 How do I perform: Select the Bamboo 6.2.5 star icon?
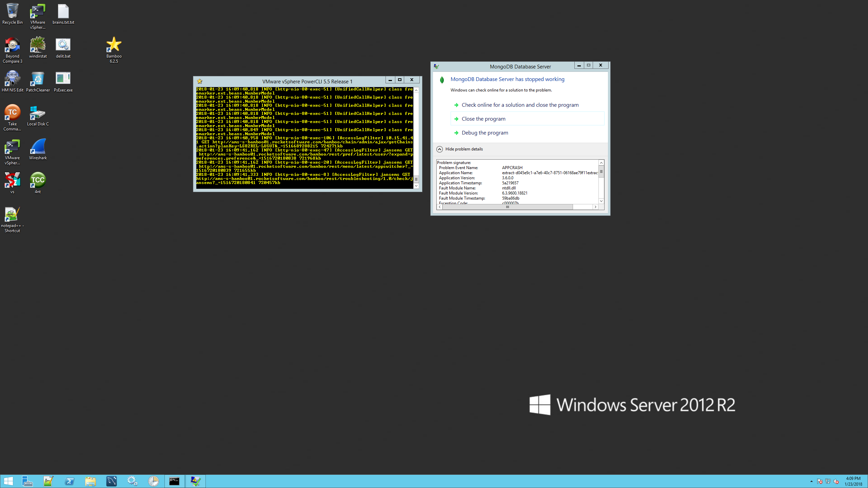coord(114,50)
